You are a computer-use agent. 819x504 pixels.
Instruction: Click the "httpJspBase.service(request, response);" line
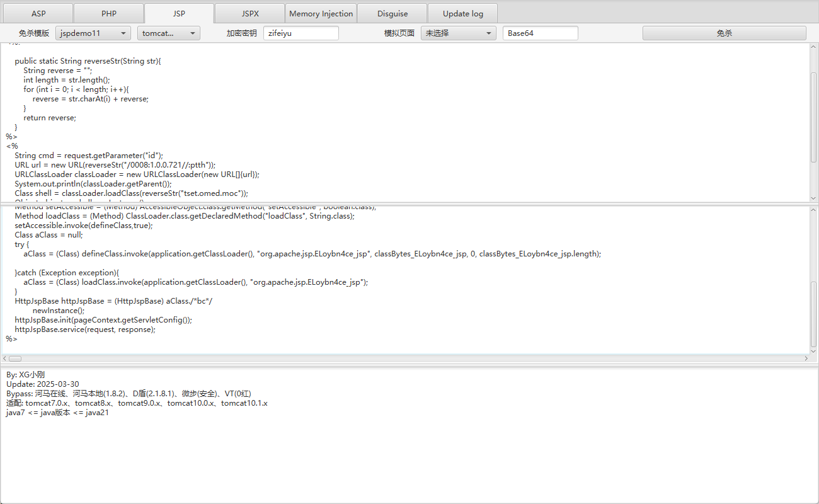tap(85, 329)
